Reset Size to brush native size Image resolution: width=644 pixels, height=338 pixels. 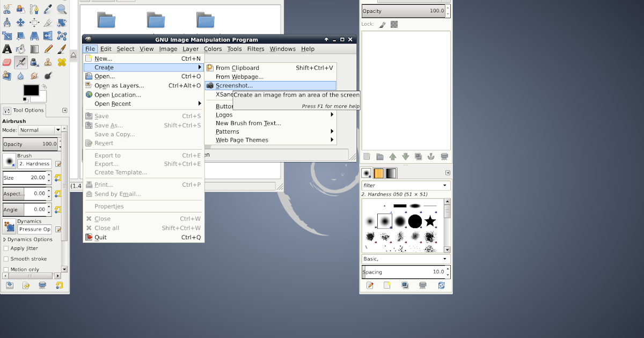point(58,178)
